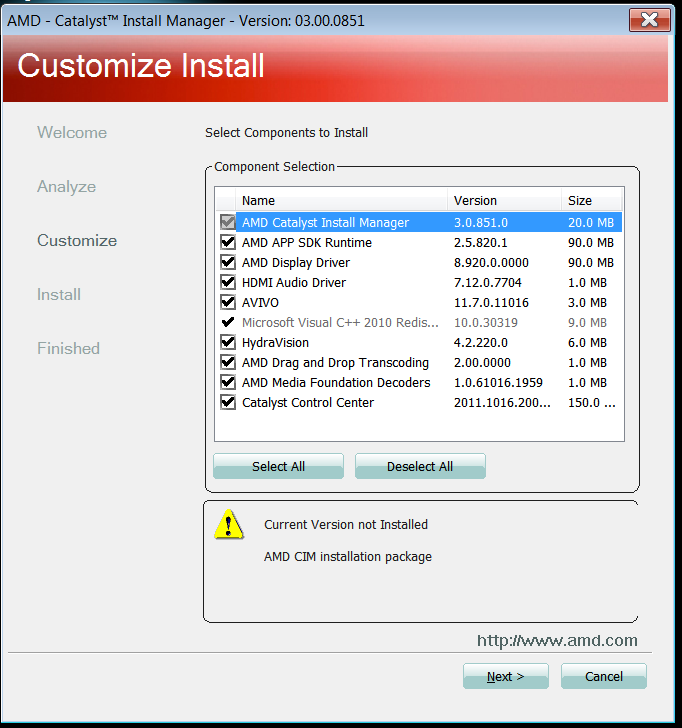This screenshot has width=682, height=728.
Task: Click the 150.0 ... size cell
Action: (592, 402)
